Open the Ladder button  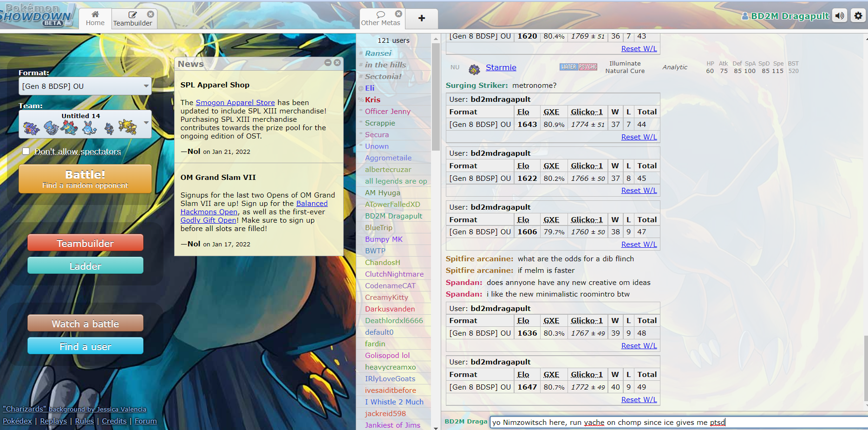85,266
